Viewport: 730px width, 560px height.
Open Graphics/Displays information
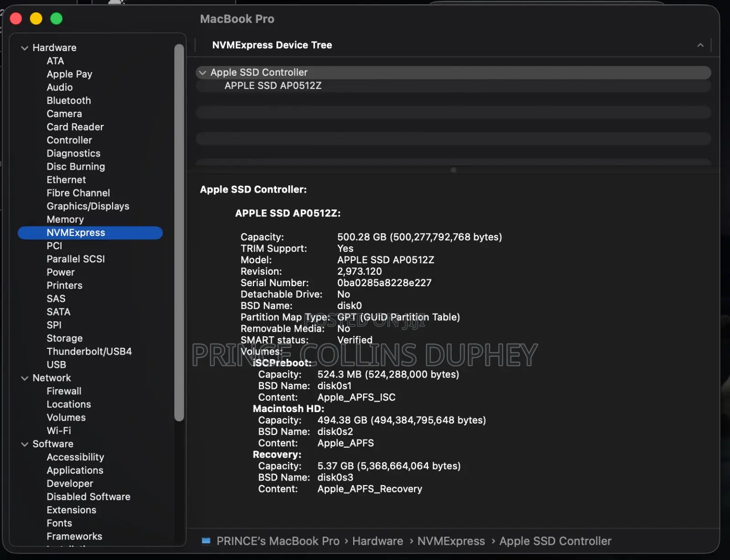click(x=88, y=206)
